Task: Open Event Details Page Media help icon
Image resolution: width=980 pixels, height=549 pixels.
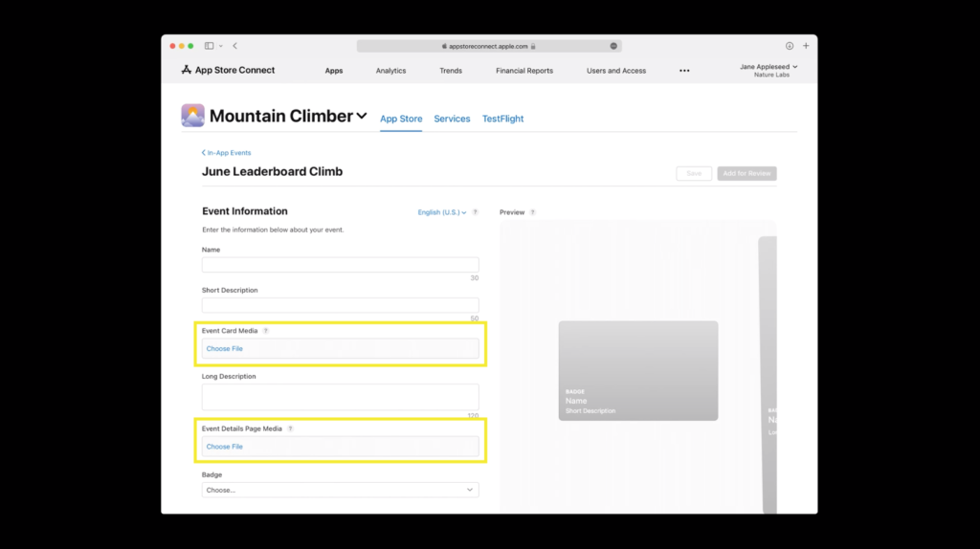Action: 290,429
